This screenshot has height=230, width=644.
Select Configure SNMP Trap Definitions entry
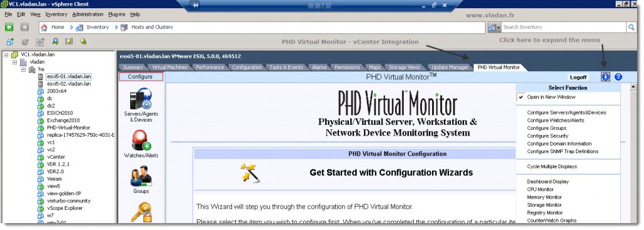tap(563, 151)
